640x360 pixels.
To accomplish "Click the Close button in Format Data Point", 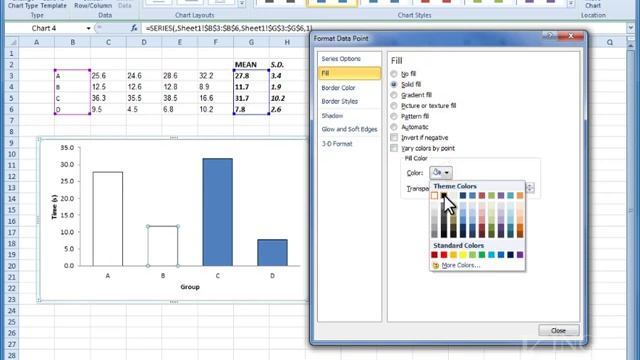I will [558, 330].
